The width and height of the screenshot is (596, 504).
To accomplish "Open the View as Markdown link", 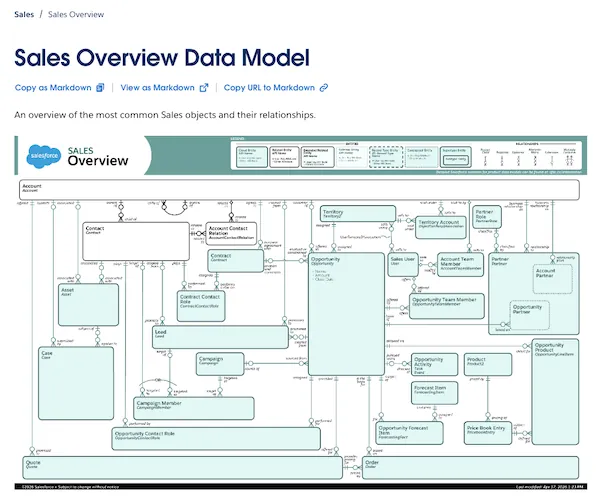I will [x=157, y=87].
